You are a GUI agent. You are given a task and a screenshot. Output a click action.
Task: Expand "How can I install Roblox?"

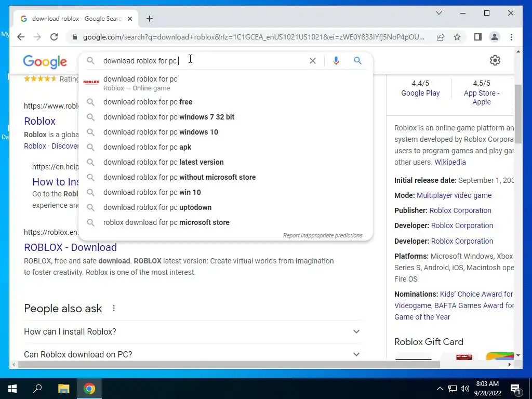[x=193, y=331]
